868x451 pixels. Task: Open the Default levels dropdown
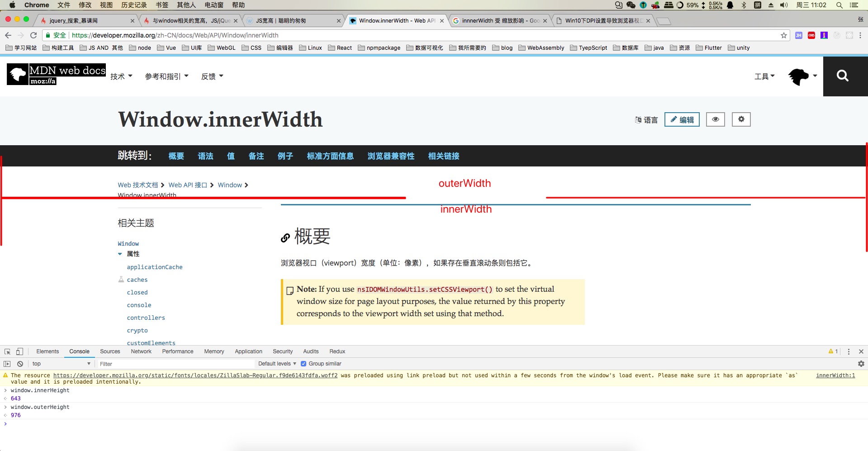click(x=277, y=364)
